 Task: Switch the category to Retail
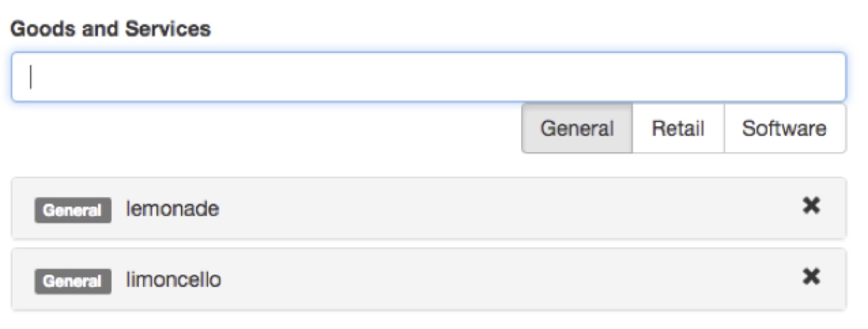(678, 129)
